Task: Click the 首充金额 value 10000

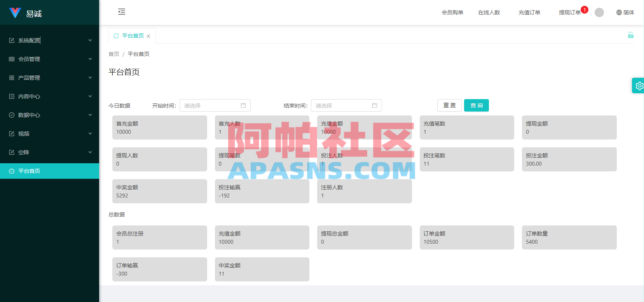Action: tap(124, 132)
